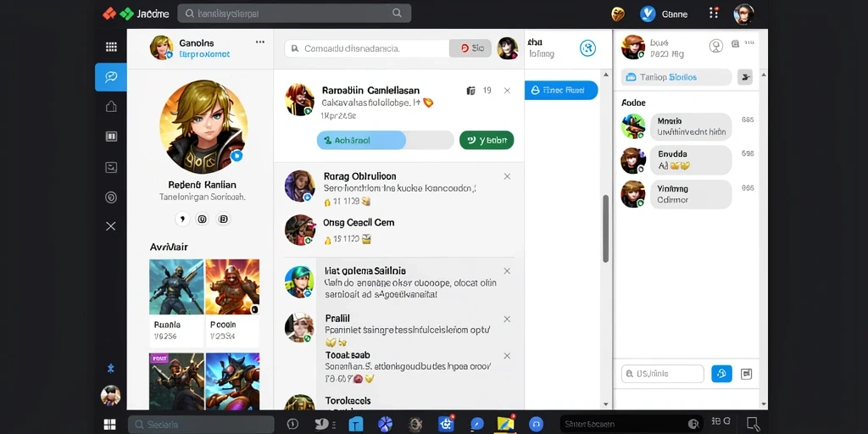868x434 pixels.
Task: Click the blue pill button under chat header
Action: tap(561, 90)
